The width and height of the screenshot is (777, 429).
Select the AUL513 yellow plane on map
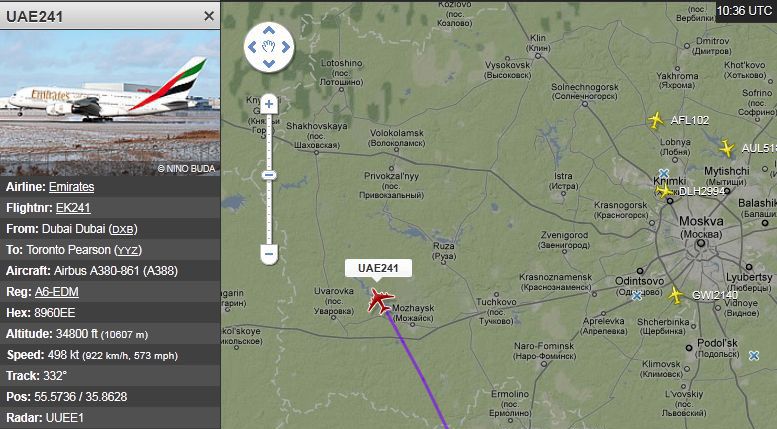click(727, 148)
